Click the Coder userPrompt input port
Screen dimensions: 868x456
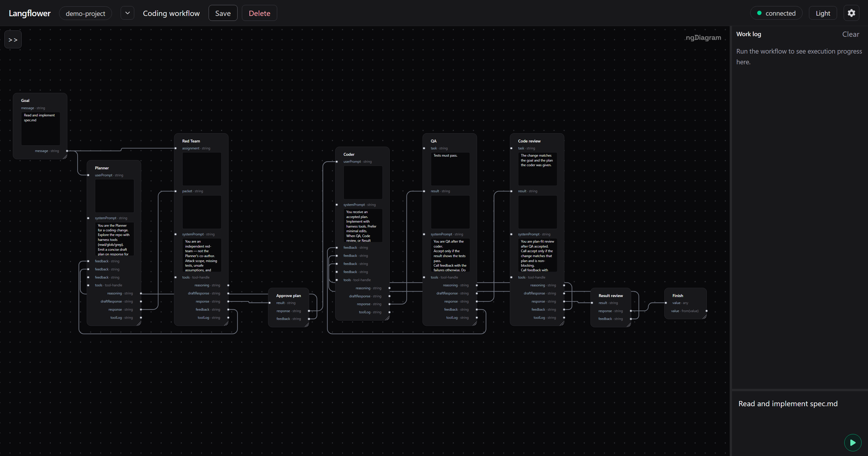(x=336, y=162)
